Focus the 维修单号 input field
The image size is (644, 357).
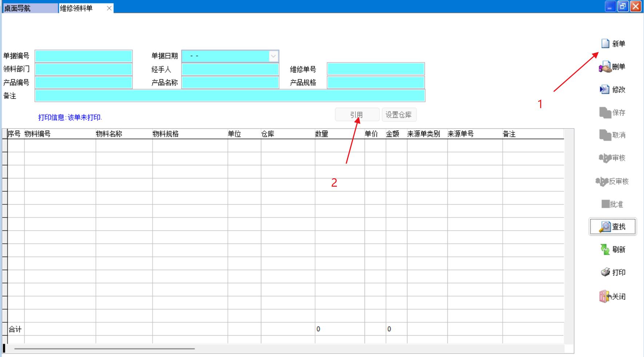click(375, 69)
